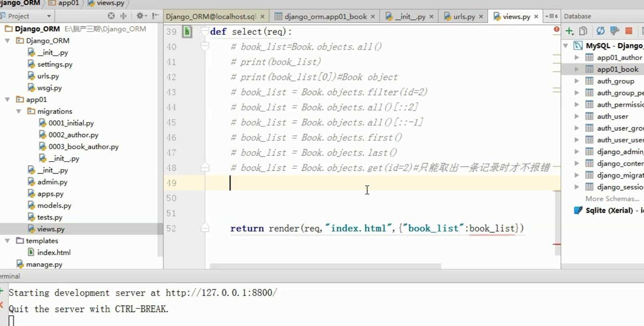Click the auth_user table icon
The height and width of the screenshot is (326, 644).
(589, 116)
